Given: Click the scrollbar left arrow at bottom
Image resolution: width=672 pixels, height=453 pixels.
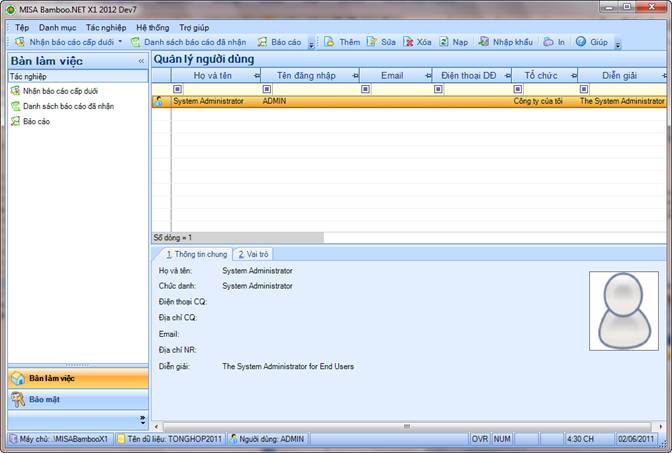Looking at the screenshot, I should point(156,426).
